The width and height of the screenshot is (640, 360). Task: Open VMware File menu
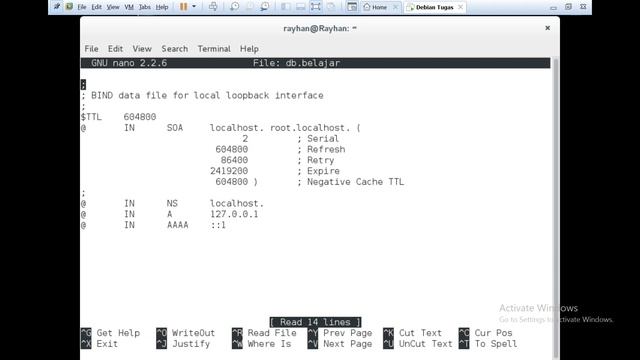pos(82,7)
